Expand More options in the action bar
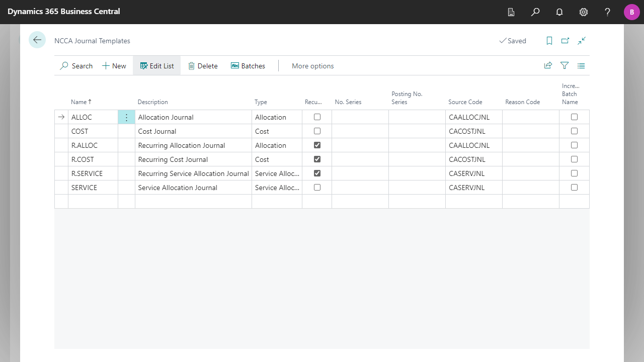Image resolution: width=644 pixels, height=362 pixels. point(312,66)
